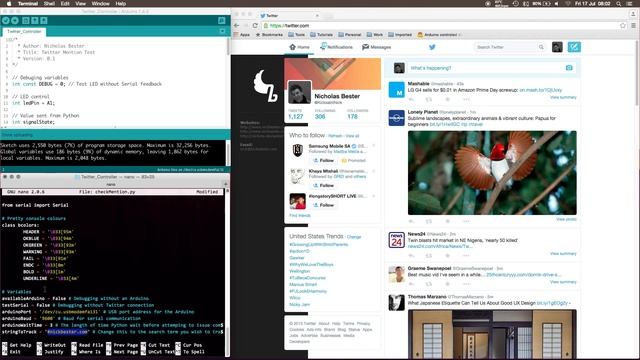Open the Bookmarks folder in the bookmarks bar

pos(269,35)
